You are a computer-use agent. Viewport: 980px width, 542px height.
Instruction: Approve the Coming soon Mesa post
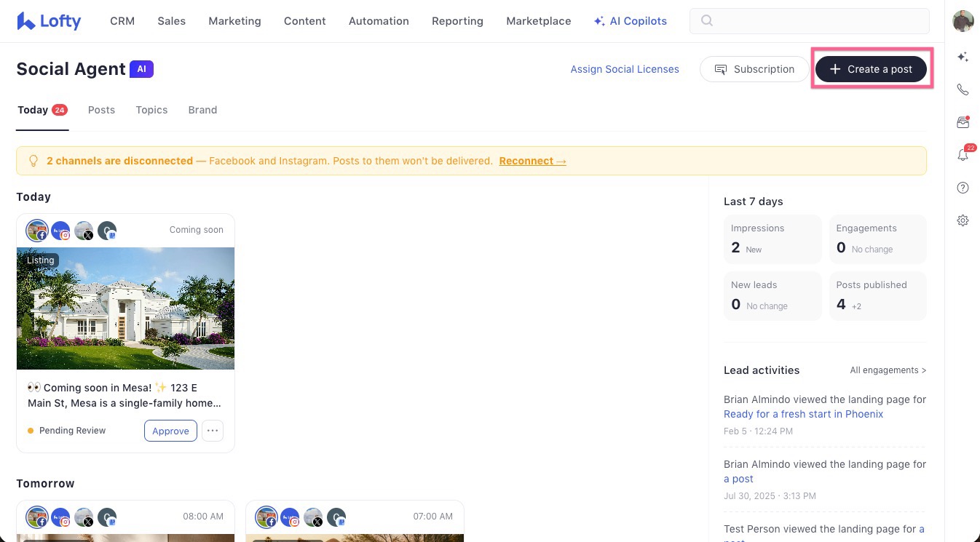click(x=170, y=431)
